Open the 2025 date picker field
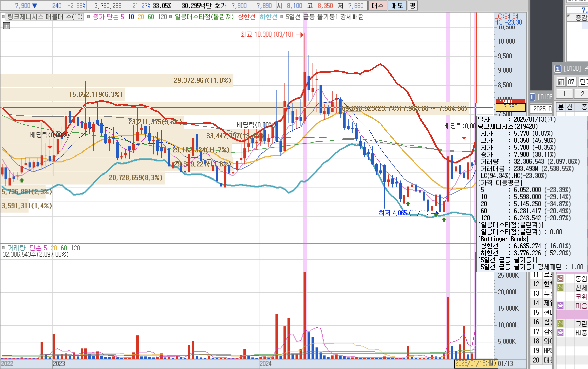The width and height of the screenshot is (588, 369). click(542, 109)
